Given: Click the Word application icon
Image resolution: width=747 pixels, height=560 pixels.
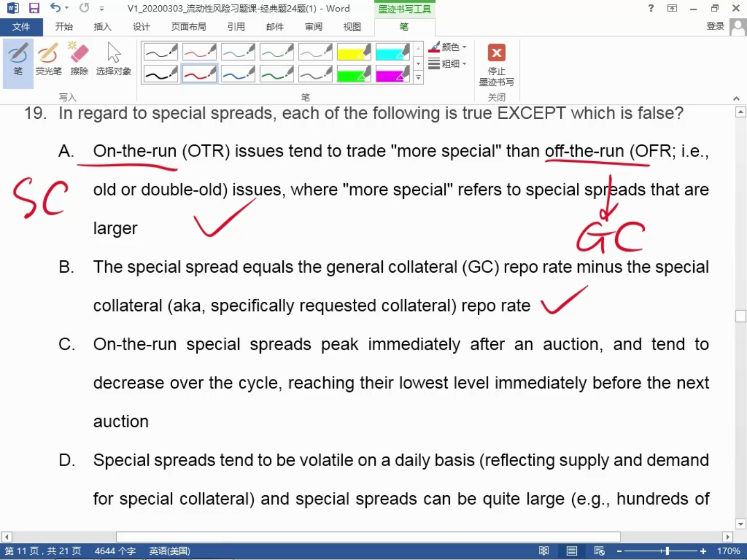Looking at the screenshot, I should pos(13,8).
